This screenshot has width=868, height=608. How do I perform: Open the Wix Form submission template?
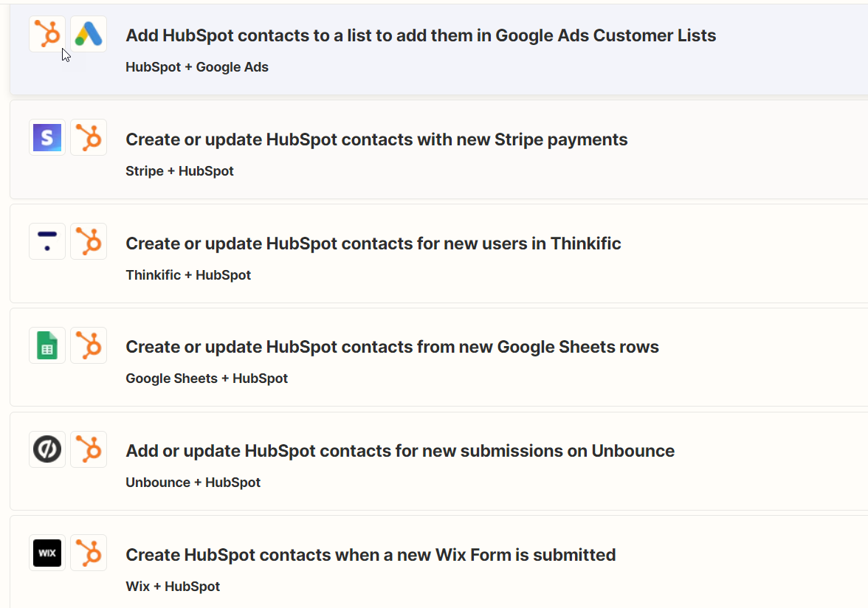point(371,554)
